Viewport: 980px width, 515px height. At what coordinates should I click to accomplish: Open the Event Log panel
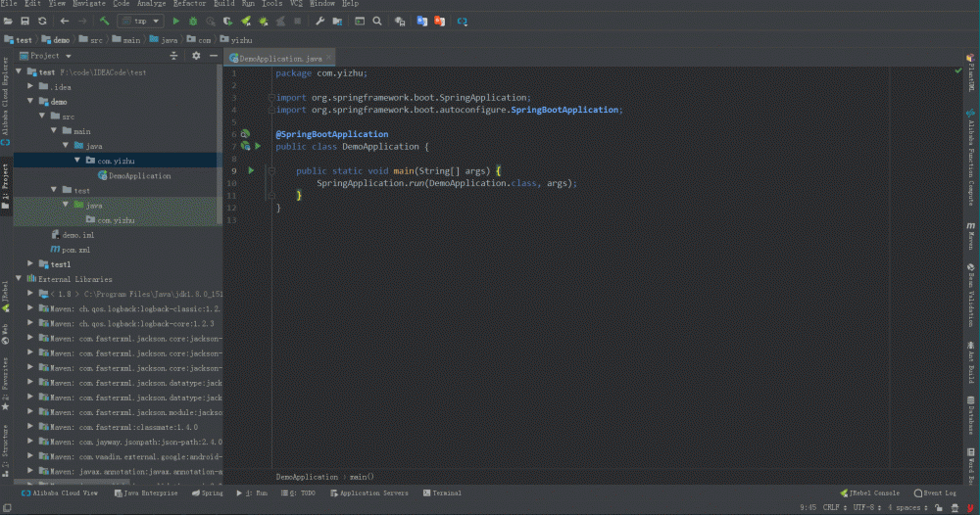click(x=939, y=493)
